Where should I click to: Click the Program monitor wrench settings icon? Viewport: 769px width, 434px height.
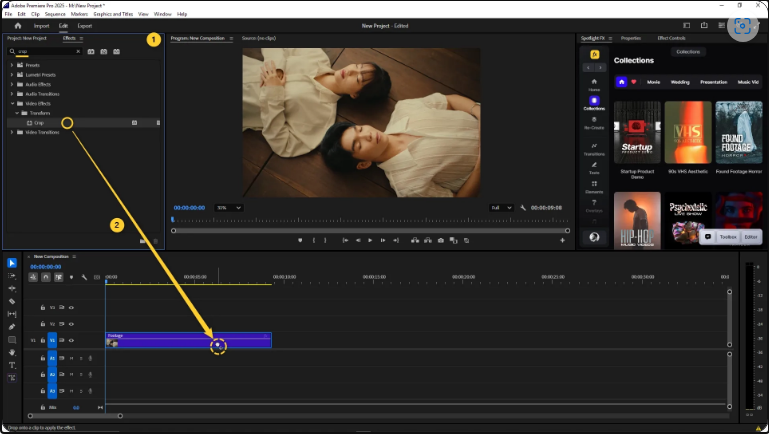click(523, 208)
